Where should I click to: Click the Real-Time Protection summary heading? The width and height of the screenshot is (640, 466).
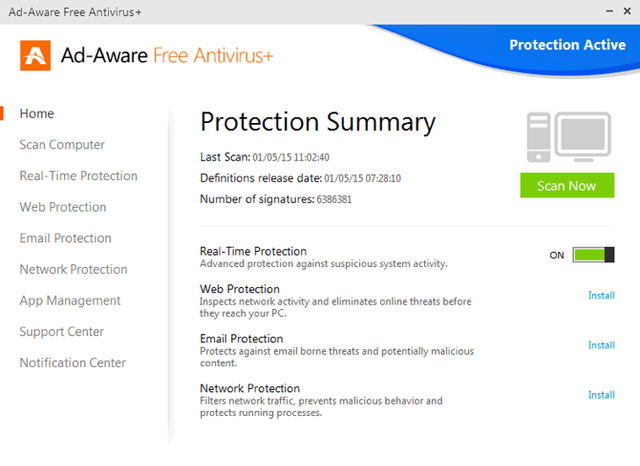pyautogui.click(x=253, y=251)
